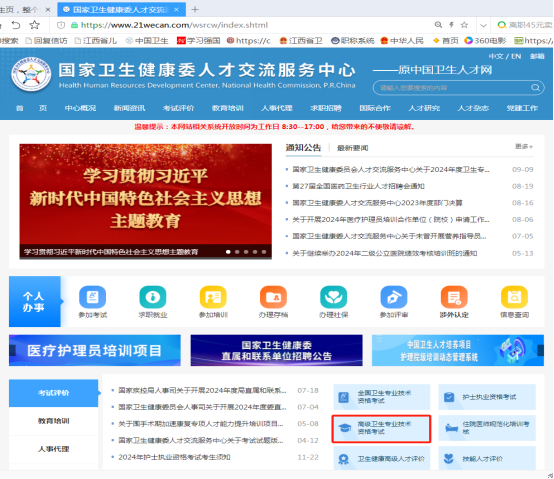Close the 国家卫生健康委人才交流 tab

pos(176,10)
